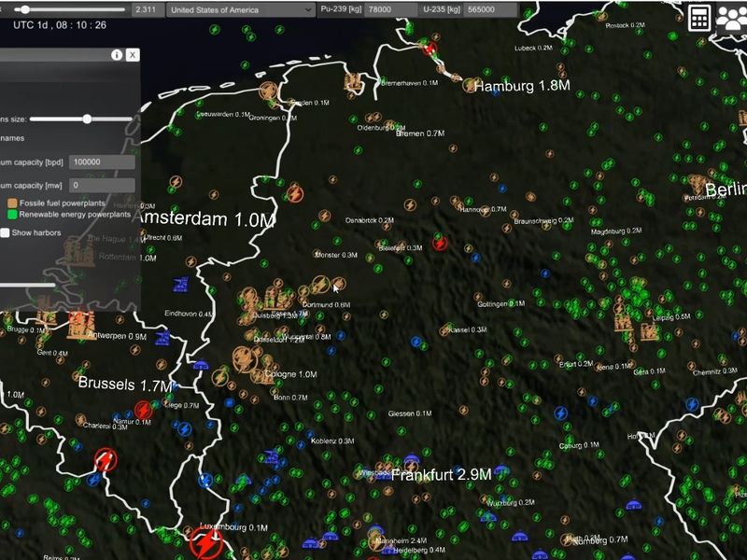Click the Brussels 1.7M city label

tap(125, 384)
